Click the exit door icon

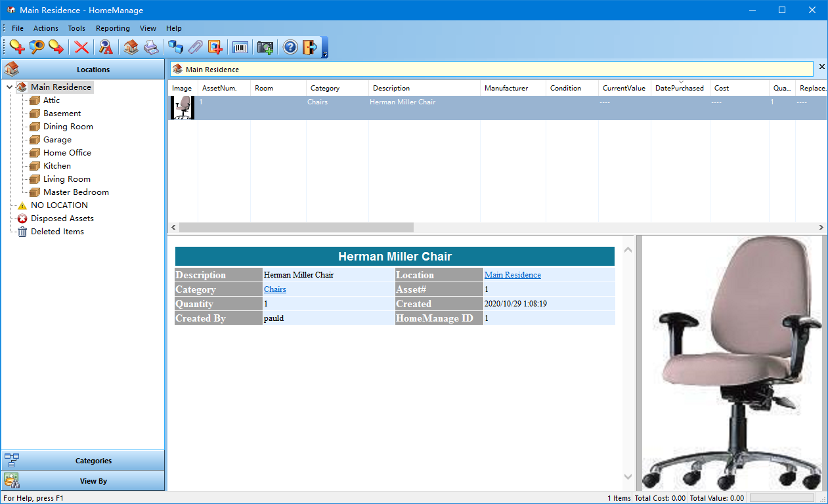pyautogui.click(x=310, y=47)
